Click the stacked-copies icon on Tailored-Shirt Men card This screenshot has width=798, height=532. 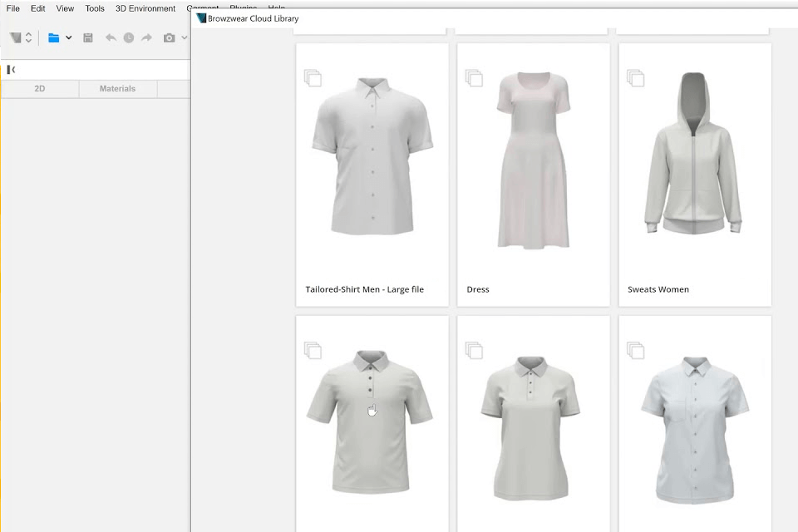pyautogui.click(x=313, y=78)
